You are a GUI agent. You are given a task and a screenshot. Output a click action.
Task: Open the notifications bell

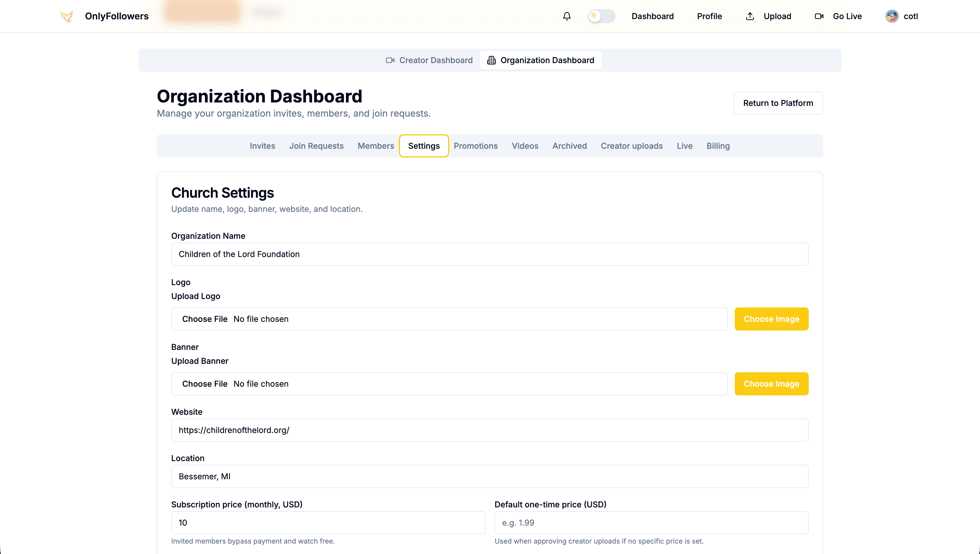point(567,16)
